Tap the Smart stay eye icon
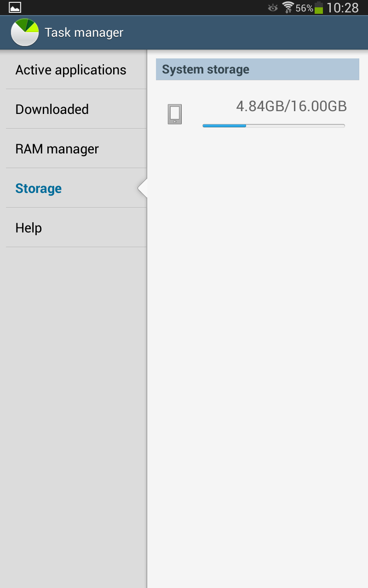 point(273,8)
